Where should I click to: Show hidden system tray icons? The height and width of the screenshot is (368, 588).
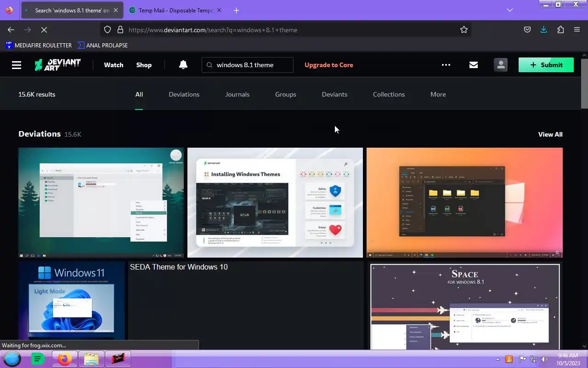[x=498, y=359]
